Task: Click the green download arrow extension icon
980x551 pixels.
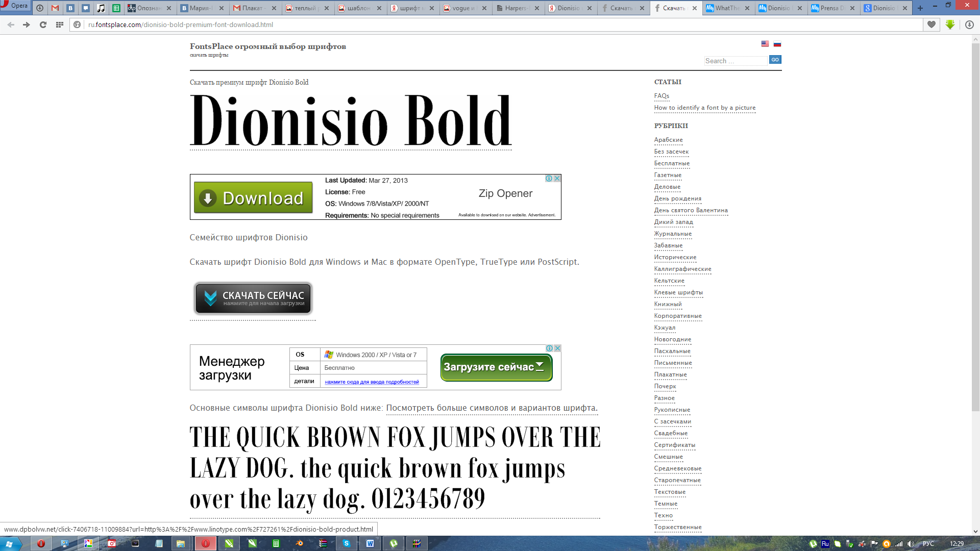Action: coord(950,24)
